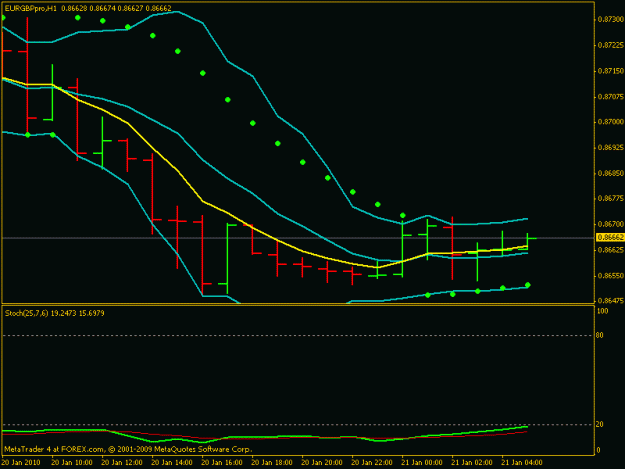
Task: Select the 20 Jan 14:00 time label
Action: pyautogui.click(x=172, y=463)
